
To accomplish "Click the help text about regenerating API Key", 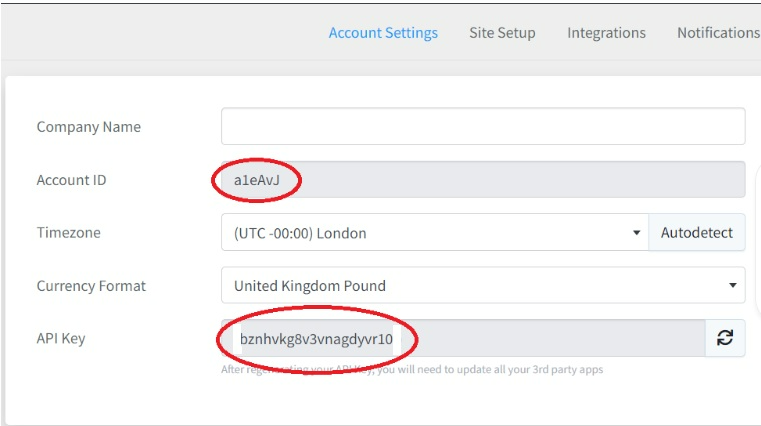I will (412, 370).
